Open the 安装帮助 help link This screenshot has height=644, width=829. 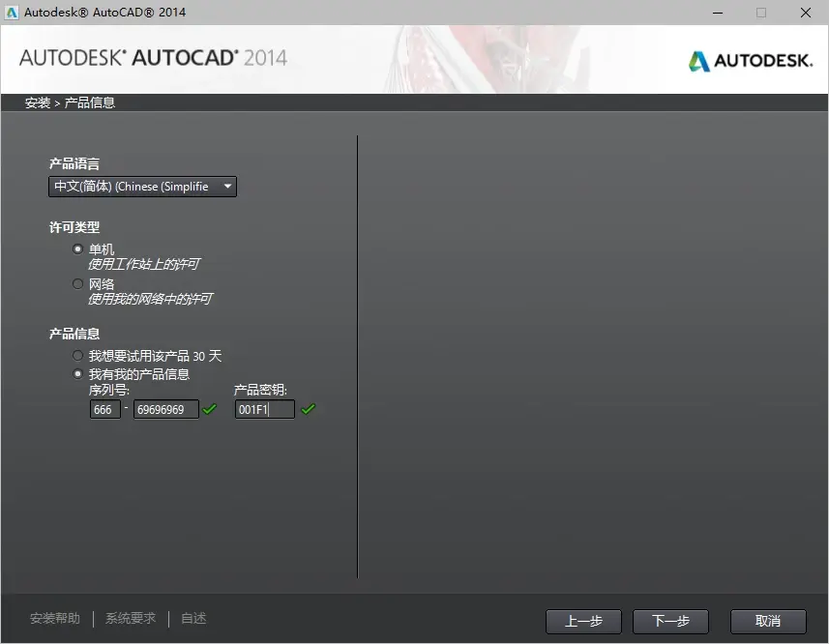(x=55, y=618)
